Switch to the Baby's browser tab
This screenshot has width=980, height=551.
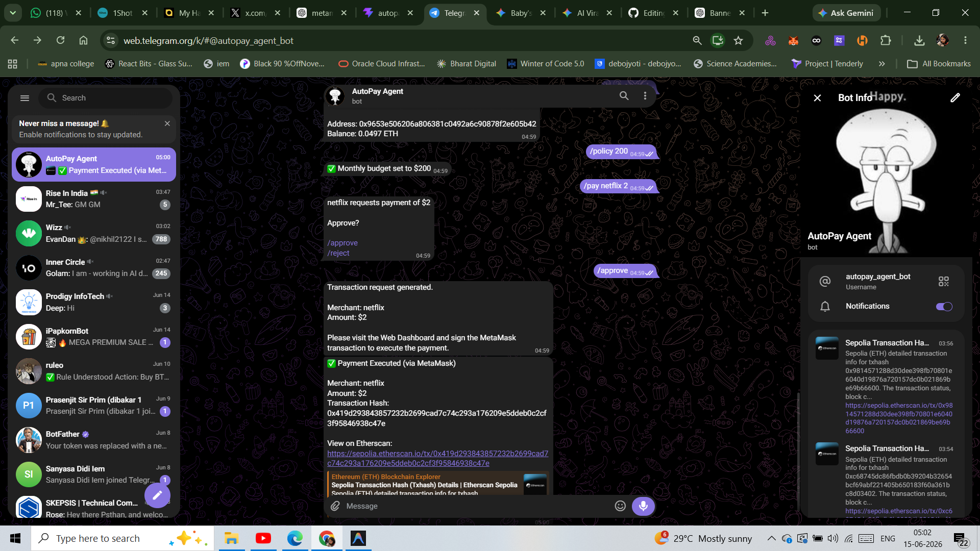[520, 13]
